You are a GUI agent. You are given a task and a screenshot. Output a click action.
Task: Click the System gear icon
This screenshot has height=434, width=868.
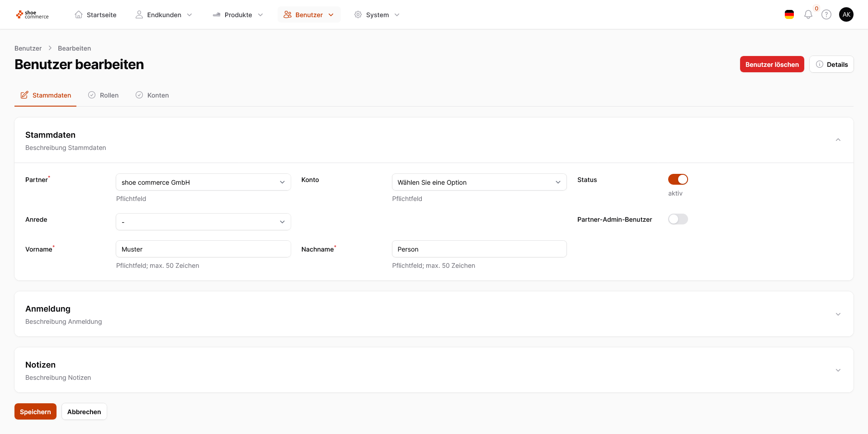[x=358, y=14]
